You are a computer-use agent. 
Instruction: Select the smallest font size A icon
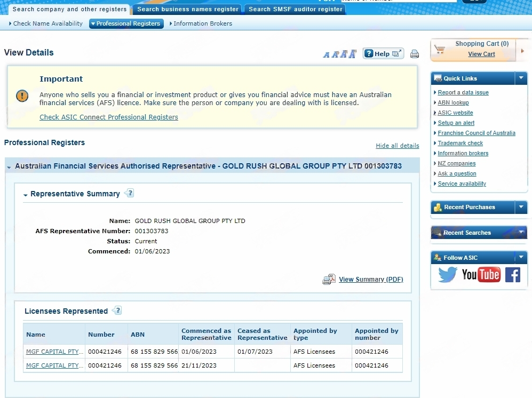pyautogui.click(x=326, y=54)
